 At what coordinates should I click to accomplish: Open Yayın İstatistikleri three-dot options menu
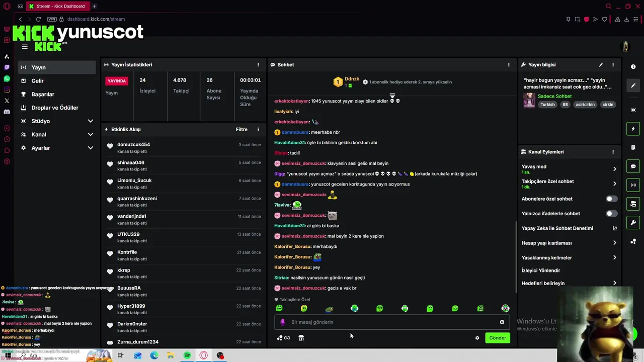(x=258, y=65)
